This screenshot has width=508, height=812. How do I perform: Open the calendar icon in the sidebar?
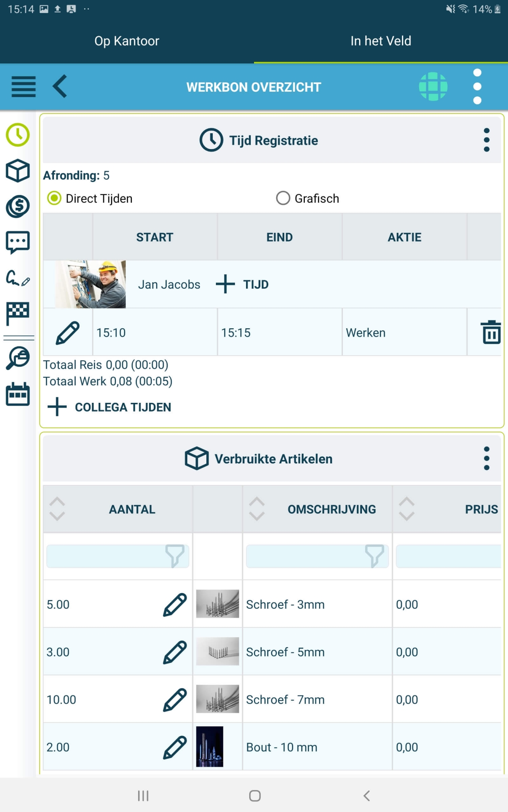coord(17,393)
